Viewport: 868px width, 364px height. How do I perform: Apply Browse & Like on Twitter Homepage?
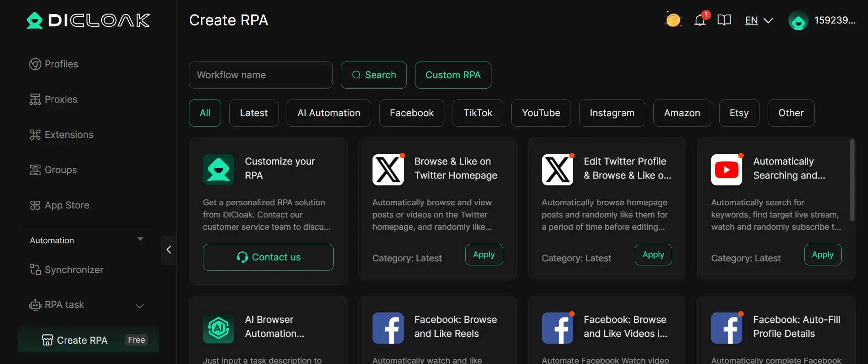484,255
